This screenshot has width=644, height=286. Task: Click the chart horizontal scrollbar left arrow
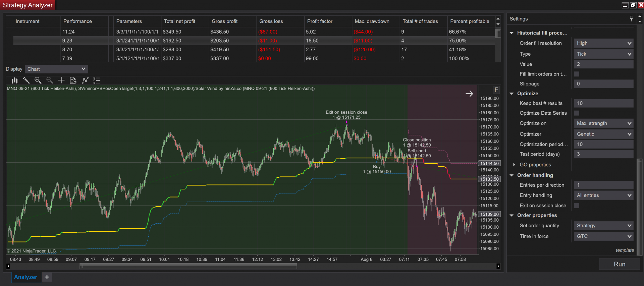[x=8, y=266]
